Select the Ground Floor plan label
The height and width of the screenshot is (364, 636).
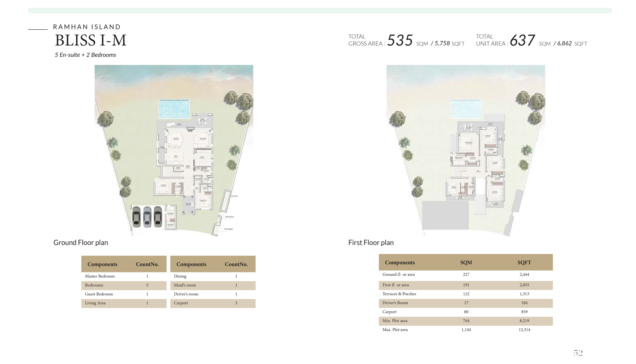point(81,242)
